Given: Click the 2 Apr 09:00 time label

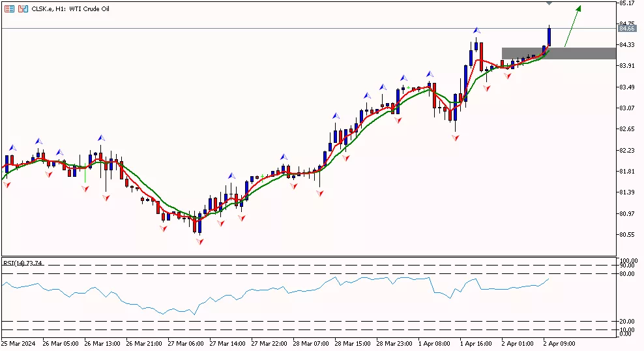Looking at the screenshot, I should pos(560,343).
